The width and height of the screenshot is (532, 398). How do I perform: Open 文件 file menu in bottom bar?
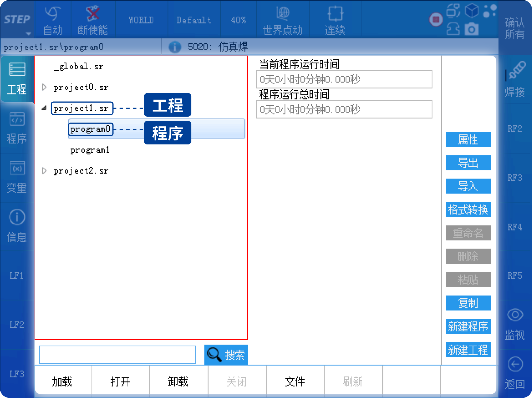(295, 381)
